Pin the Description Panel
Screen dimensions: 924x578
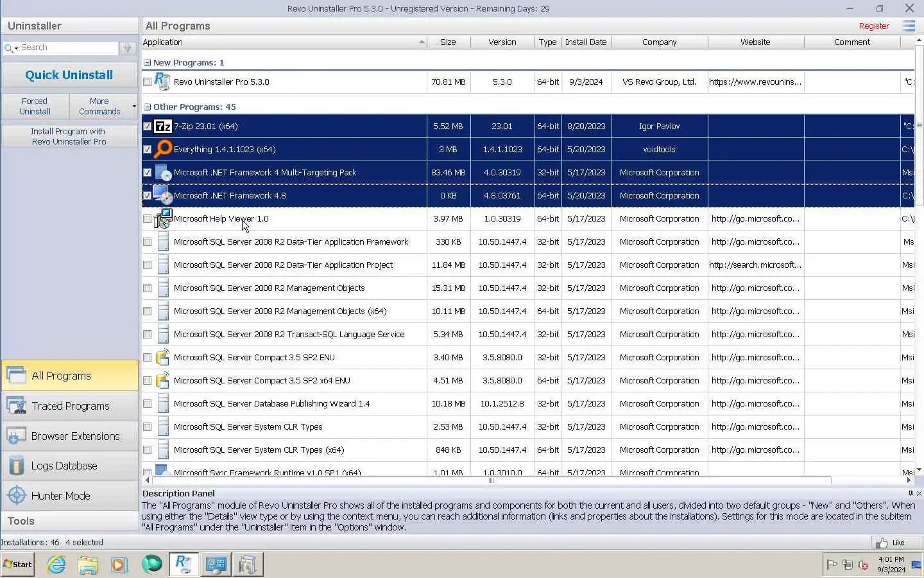coord(911,493)
